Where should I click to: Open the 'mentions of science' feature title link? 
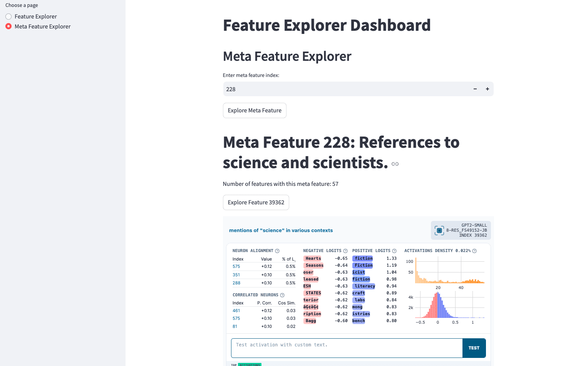[x=281, y=231]
